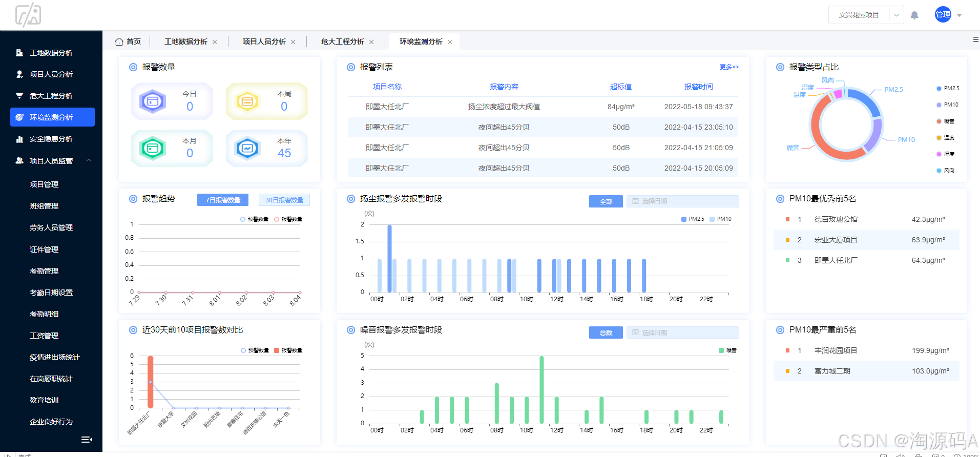Click the 危大工程分析 funnel icon
Image resolution: width=980 pixels, height=457 pixels.
(19, 96)
